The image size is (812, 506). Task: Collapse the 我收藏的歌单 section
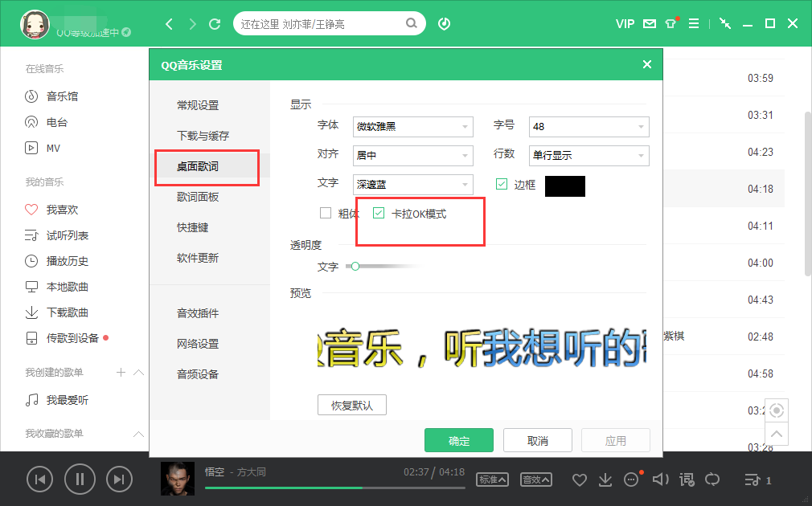click(138, 434)
